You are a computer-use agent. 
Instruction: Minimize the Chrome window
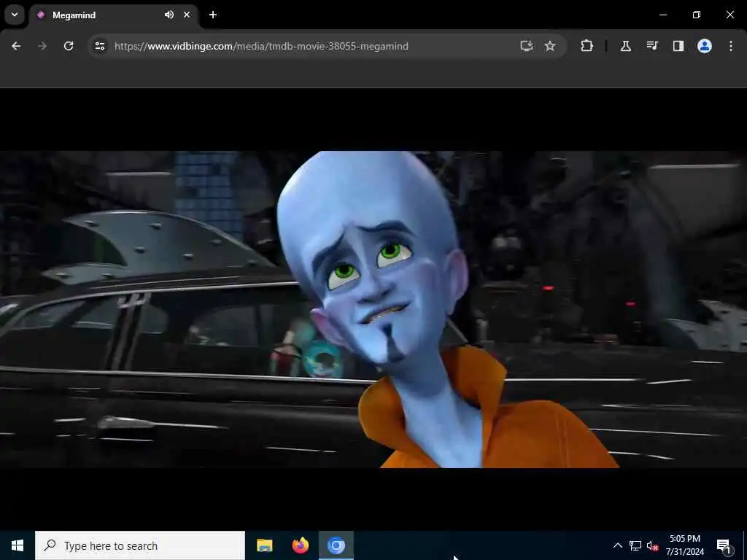pyautogui.click(x=662, y=15)
